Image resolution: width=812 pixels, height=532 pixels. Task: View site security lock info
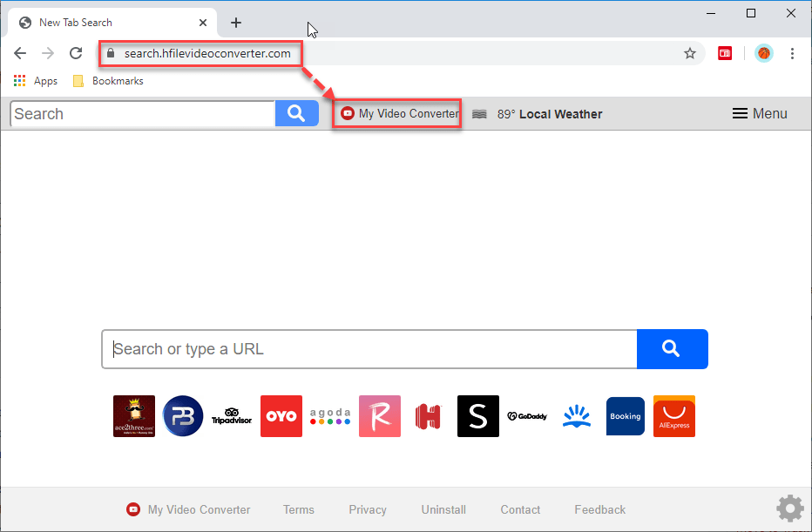click(x=111, y=53)
